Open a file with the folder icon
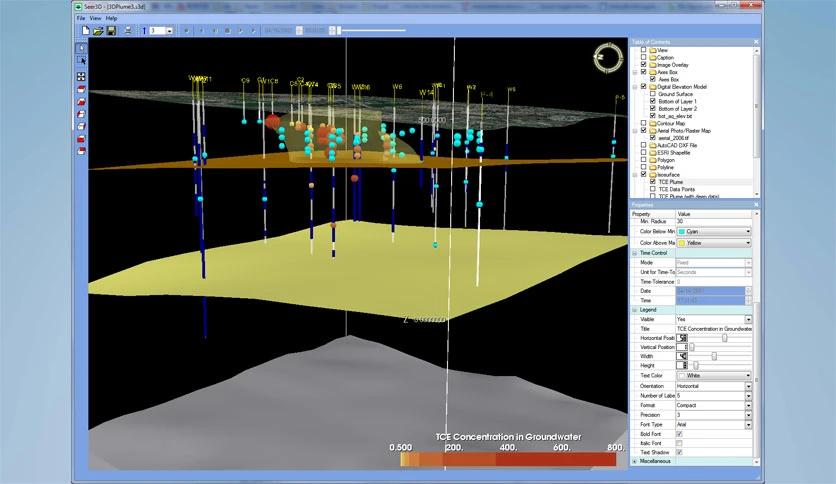The image size is (836, 484). coord(98,31)
